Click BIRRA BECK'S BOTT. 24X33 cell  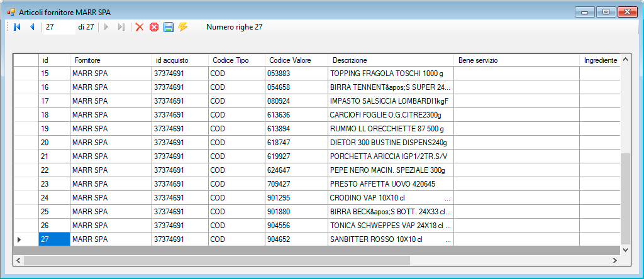(x=391, y=212)
